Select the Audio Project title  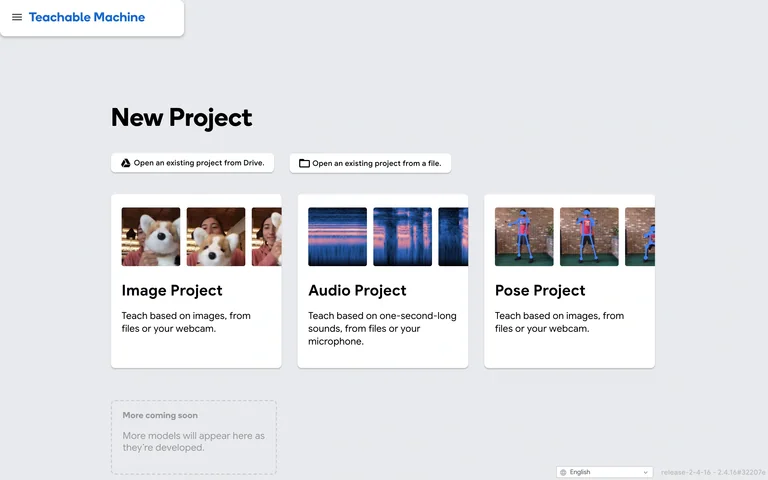point(357,290)
